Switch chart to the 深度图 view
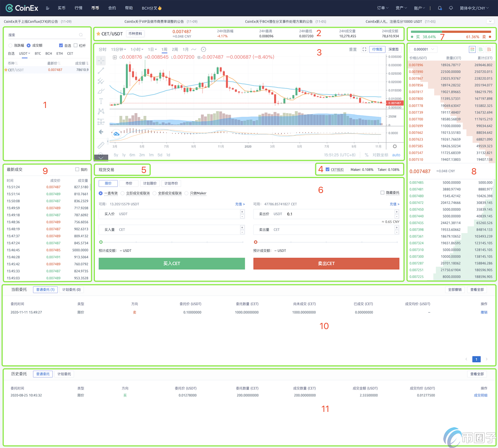 (x=393, y=49)
